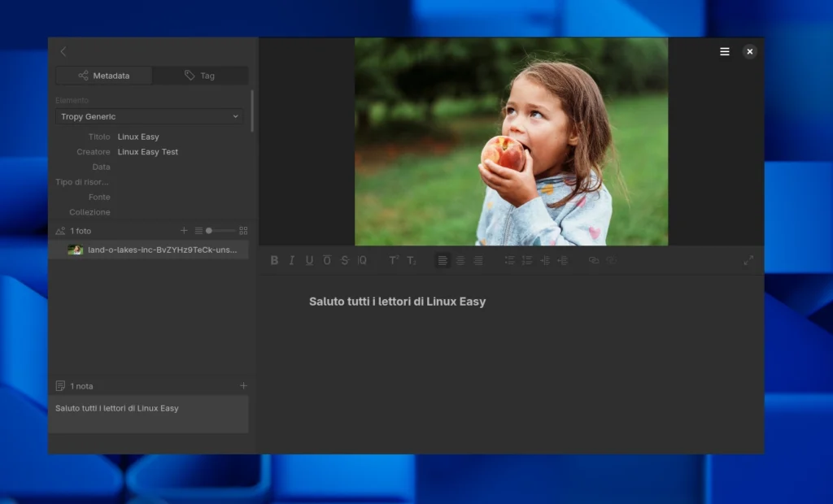Toggle italic formatting in the note toolbar
Viewport: 833px width, 504px height.
(292, 260)
